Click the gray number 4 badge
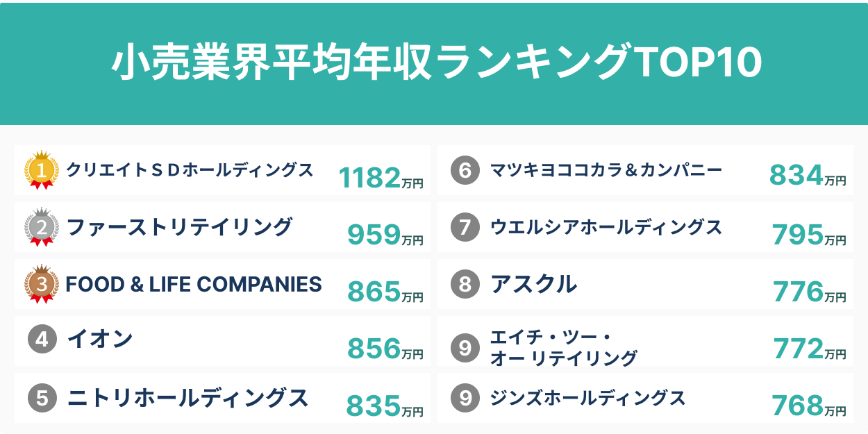 42,340
